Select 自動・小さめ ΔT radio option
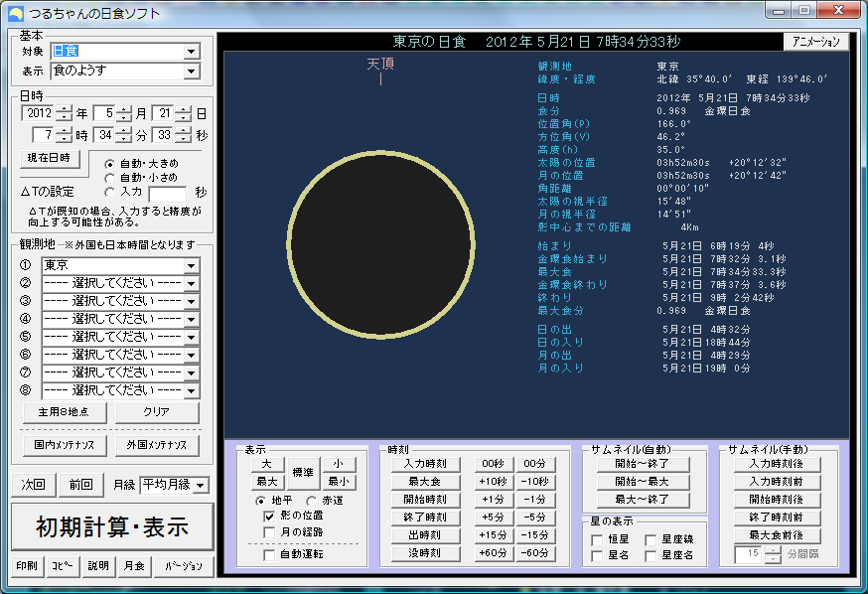 pyautogui.click(x=110, y=177)
